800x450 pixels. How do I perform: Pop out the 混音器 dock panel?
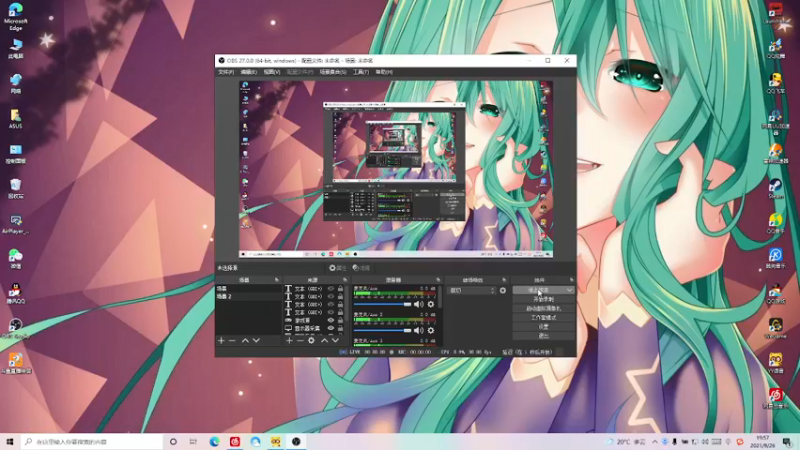438,280
